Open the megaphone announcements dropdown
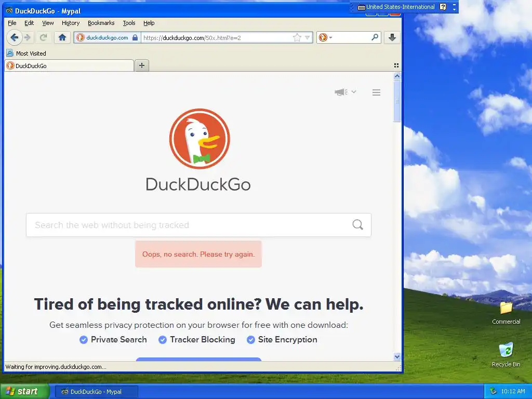The height and width of the screenshot is (399, 532). pyautogui.click(x=345, y=92)
